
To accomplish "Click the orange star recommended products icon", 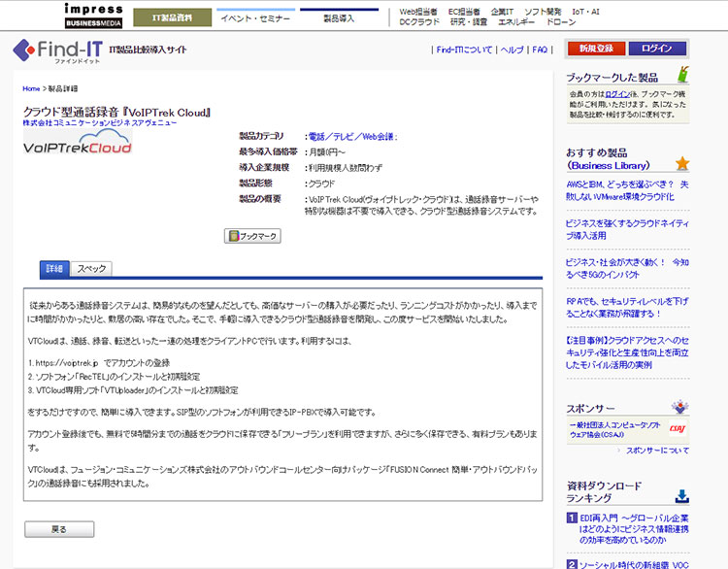I will click(682, 163).
